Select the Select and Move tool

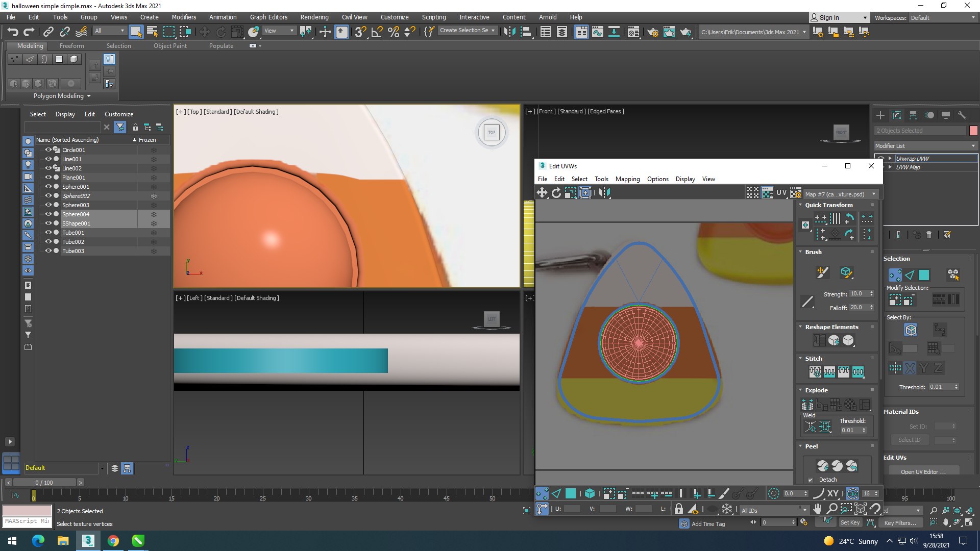[x=204, y=32]
